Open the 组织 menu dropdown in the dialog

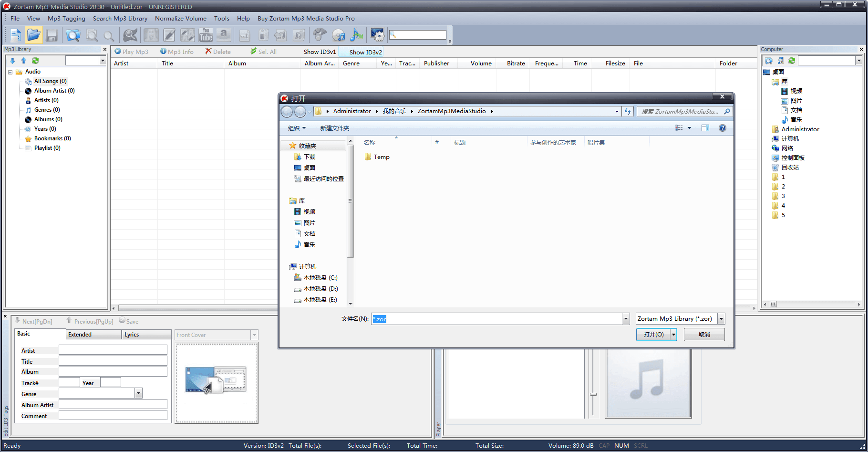(x=297, y=128)
